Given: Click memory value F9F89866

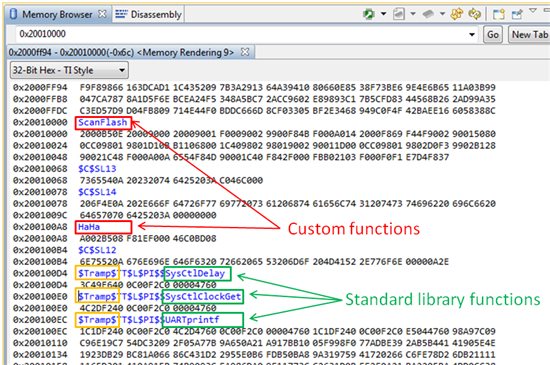Looking at the screenshot, I should pos(101,87).
